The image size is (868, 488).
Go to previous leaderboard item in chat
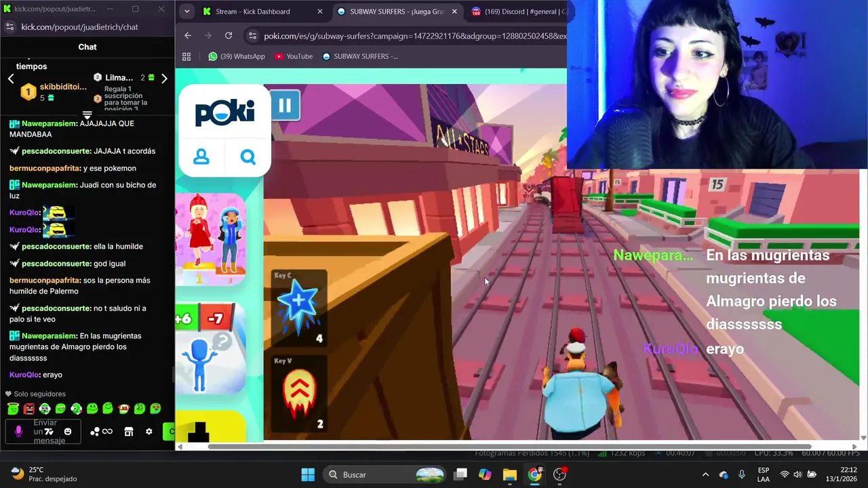coord(11,79)
